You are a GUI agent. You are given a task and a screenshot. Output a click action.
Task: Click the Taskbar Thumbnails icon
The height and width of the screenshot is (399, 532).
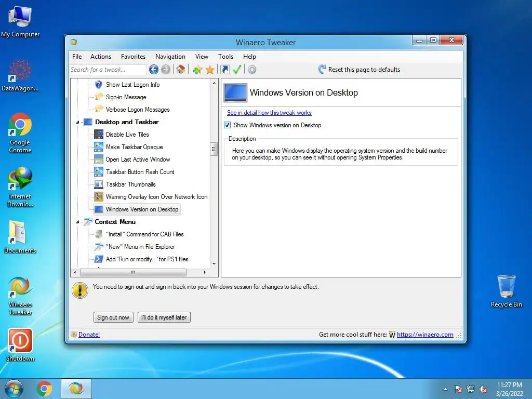click(x=98, y=184)
